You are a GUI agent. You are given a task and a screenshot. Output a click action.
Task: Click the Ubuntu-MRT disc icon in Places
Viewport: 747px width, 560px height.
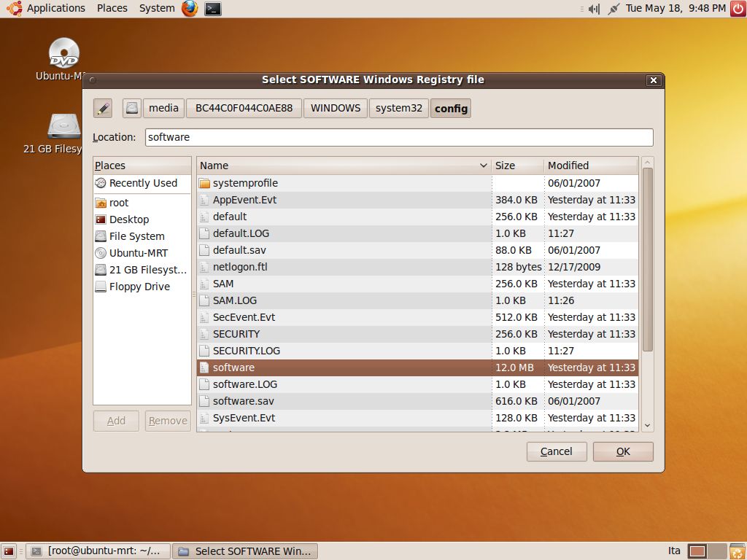click(x=101, y=253)
